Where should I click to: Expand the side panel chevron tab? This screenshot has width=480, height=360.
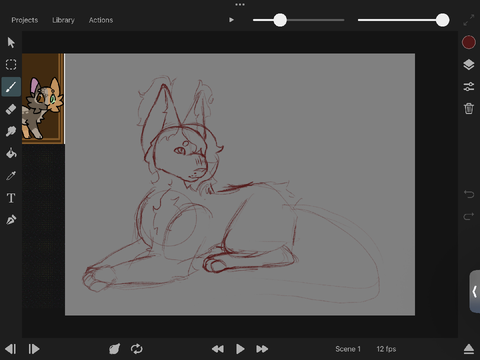tap(475, 292)
